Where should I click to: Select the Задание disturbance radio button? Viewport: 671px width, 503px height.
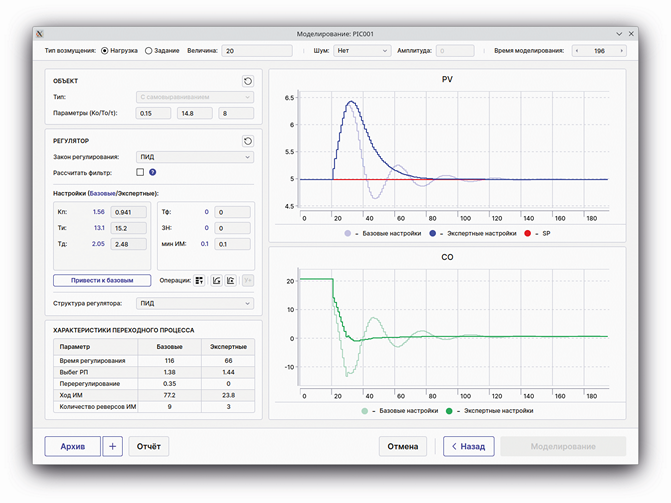(x=149, y=50)
